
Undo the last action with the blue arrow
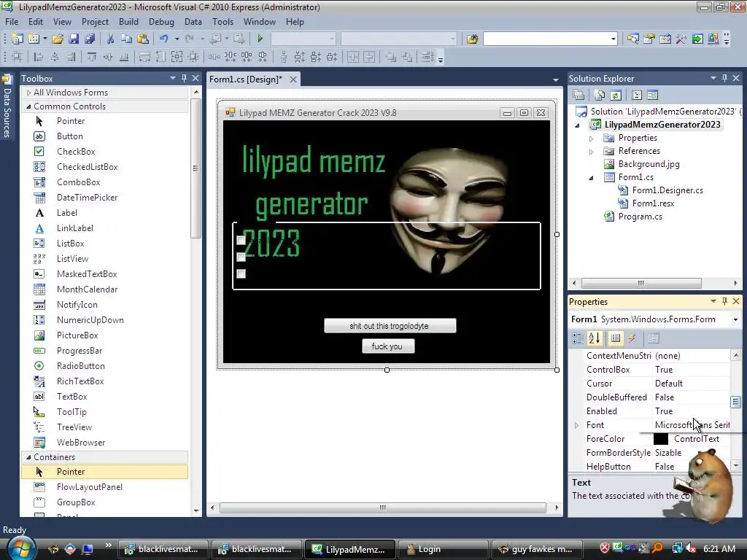click(164, 39)
